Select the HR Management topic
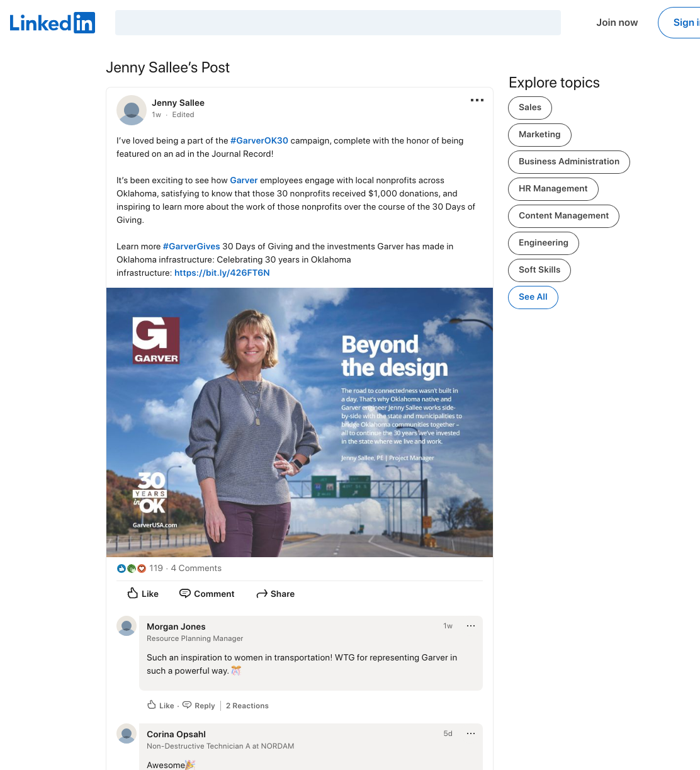700x770 pixels. [553, 189]
